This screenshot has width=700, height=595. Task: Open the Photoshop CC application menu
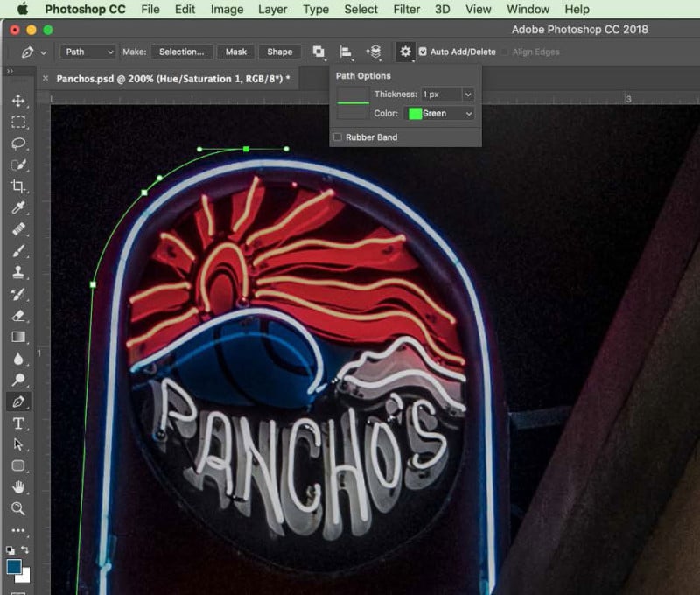(x=85, y=10)
